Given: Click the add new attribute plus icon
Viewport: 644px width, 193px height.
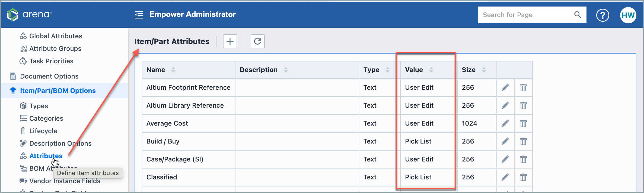Looking at the screenshot, I should (230, 41).
